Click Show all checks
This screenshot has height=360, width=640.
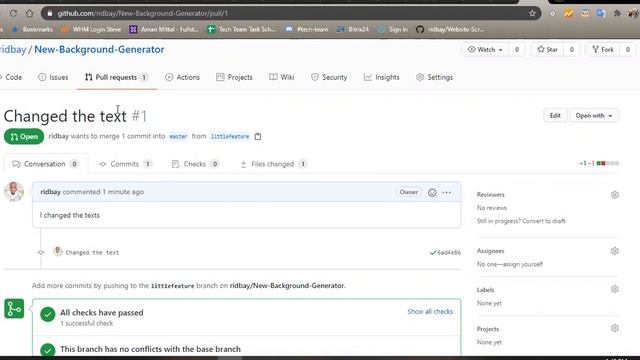[430, 311]
